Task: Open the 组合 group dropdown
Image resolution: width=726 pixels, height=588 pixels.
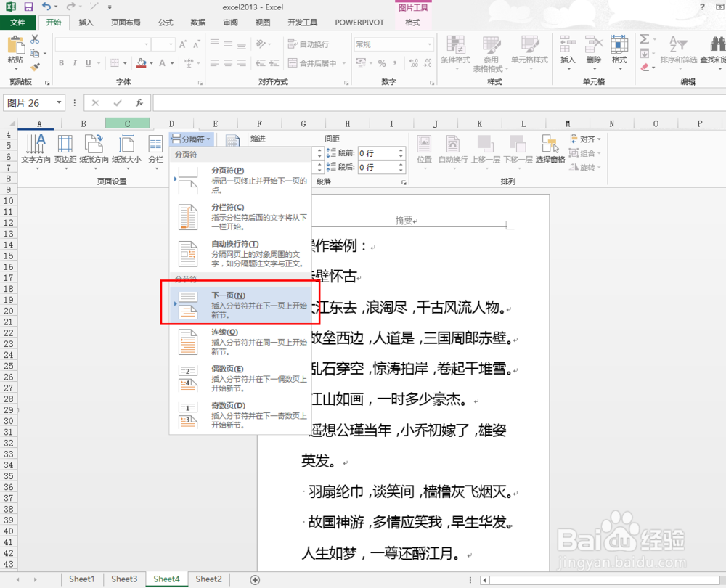Action: point(586,152)
